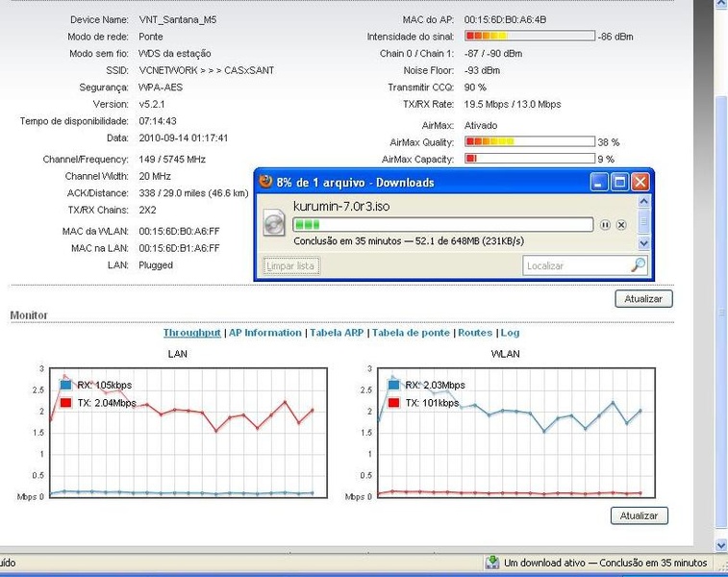Screen dimensions: 728x577
Task: Click the TX/RX Rate 19.5 Mbps / 13.0 Mbps
Action: click(513, 104)
